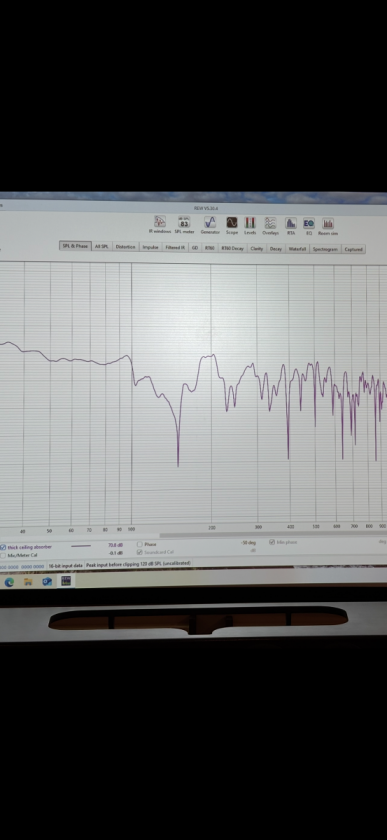Enable the Phase trace checkbox

click(140, 544)
